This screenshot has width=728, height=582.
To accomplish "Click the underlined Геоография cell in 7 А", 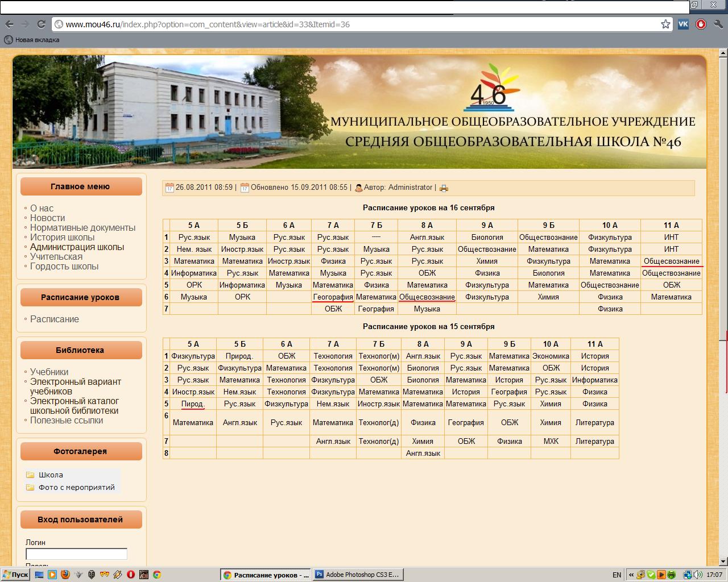I will coord(333,297).
